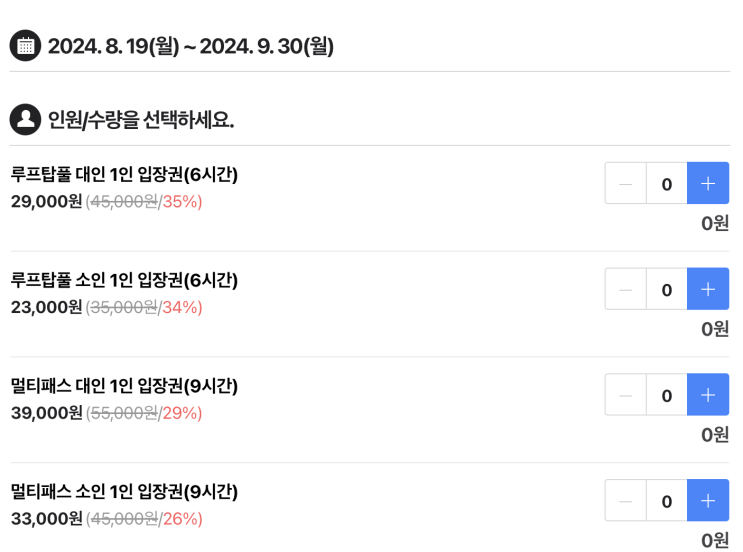The height and width of the screenshot is (552, 743).
Task: Click the calendar icon beside the date range
Action: pos(25,46)
